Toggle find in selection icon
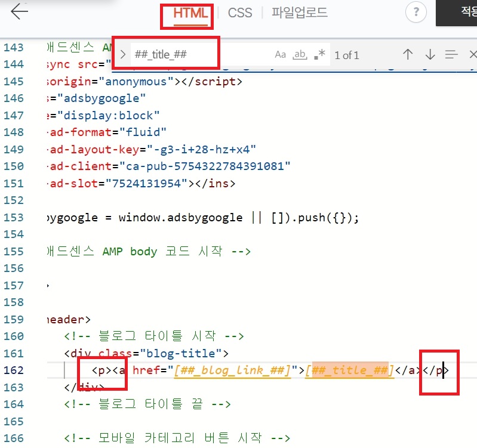This screenshot has width=477, height=448. click(x=451, y=55)
